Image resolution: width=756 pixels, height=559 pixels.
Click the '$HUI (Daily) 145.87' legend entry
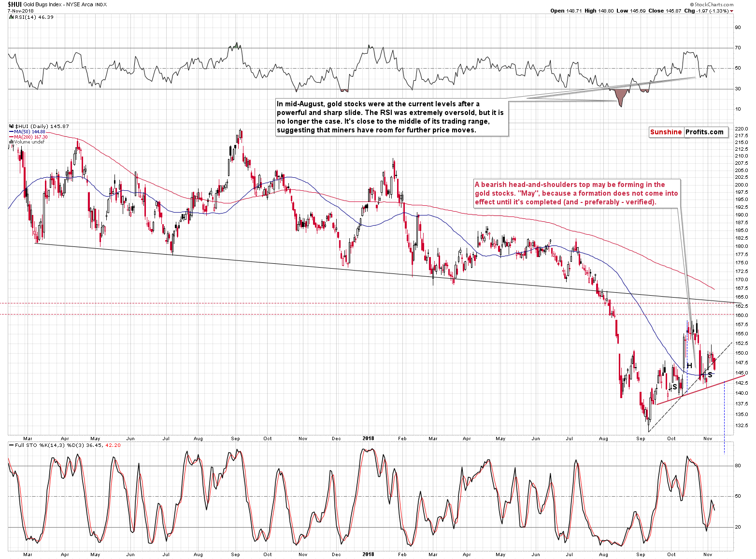click(x=42, y=126)
